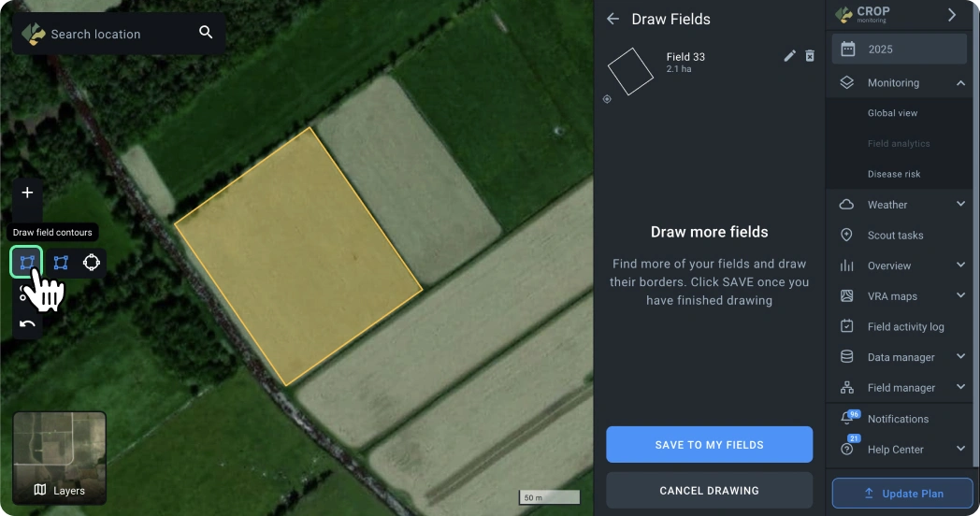Zoom in the map with plus button
Image resolution: width=980 pixels, height=516 pixels.
pos(27,193)
